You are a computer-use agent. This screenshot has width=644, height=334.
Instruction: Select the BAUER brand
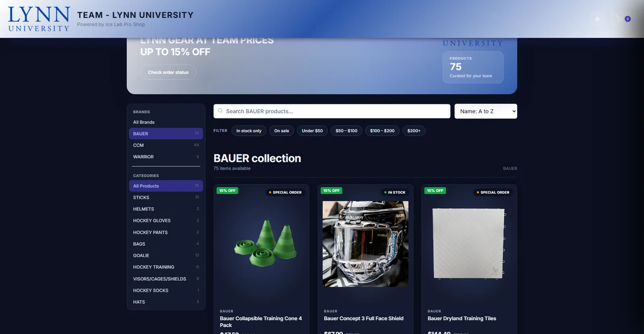pos(166,134)
